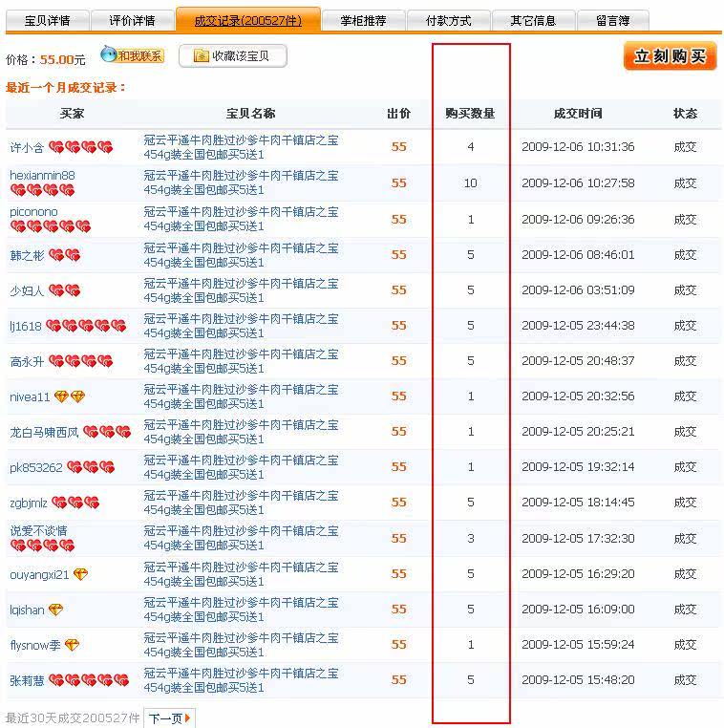Click the 收藏该宝贝 favorite button
This screenshot has height=728, width=724.
click(x=232, y=56)
